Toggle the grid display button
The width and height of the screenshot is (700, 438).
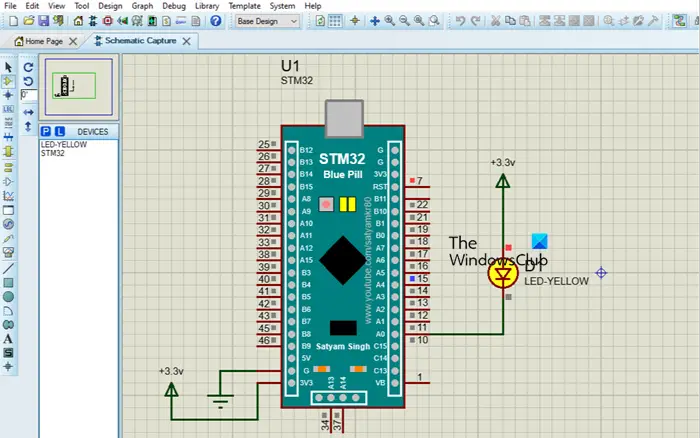pos(335,21)
